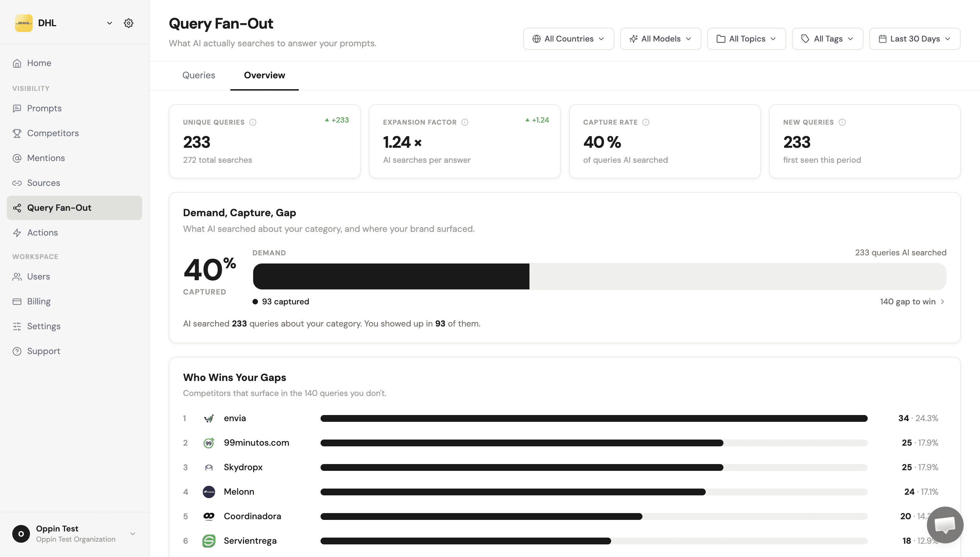The height and width of the screenshot is (557, 980).
Task: Click the +233 change indicator
Action: coord(337,120)
